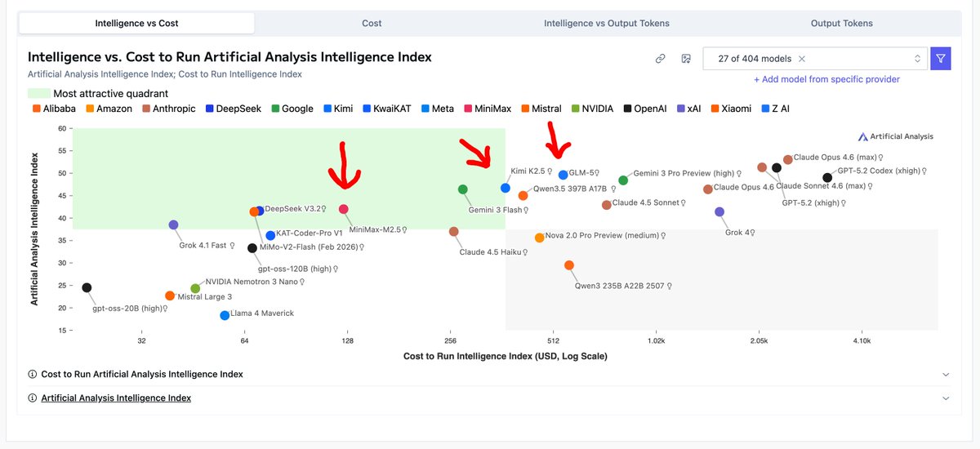This screenshot has height=449, width=980.
Task: Expand the Artificial Analysis Intelligence Index section
Action: coord(488,398)
